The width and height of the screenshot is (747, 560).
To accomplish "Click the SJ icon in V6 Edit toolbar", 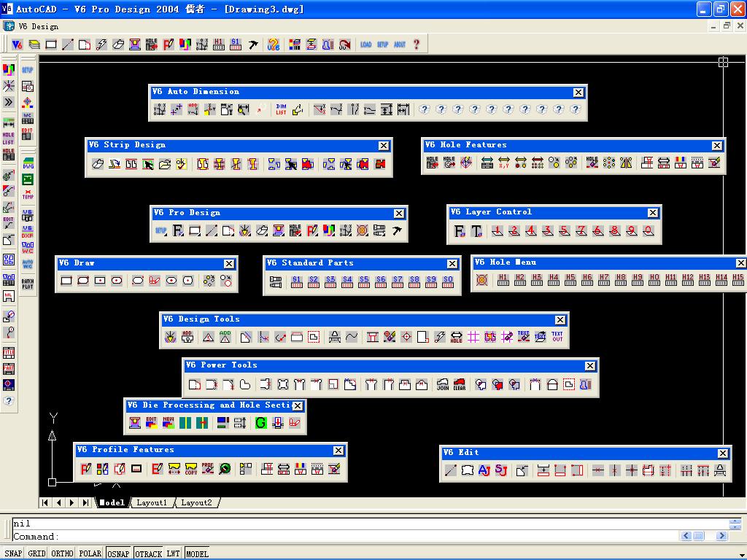I will 500,470.
